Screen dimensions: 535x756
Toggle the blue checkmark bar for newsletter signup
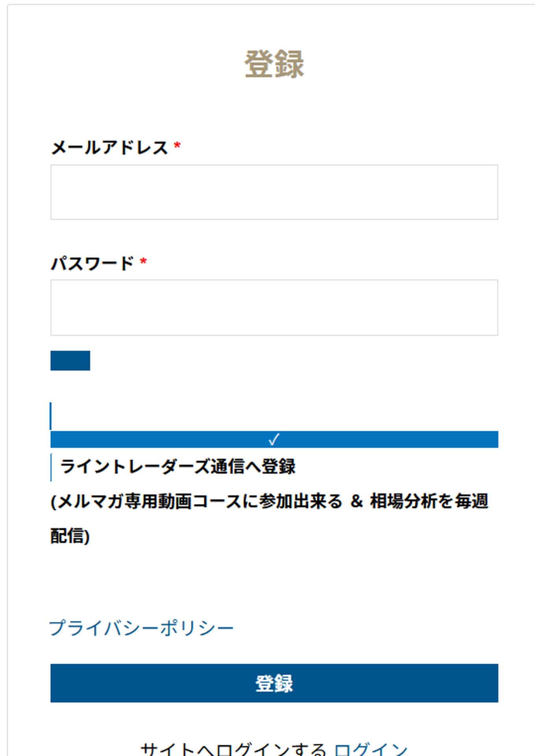274,440
